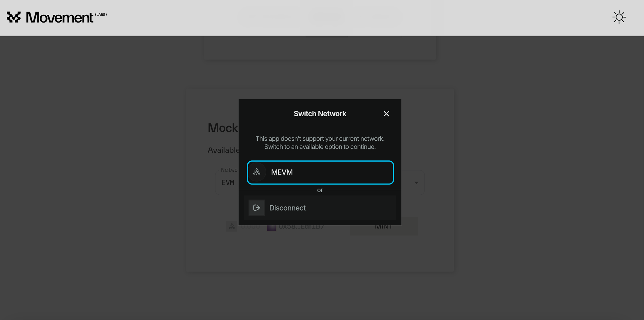Select the MEVM network option

(x=320, y=172)
